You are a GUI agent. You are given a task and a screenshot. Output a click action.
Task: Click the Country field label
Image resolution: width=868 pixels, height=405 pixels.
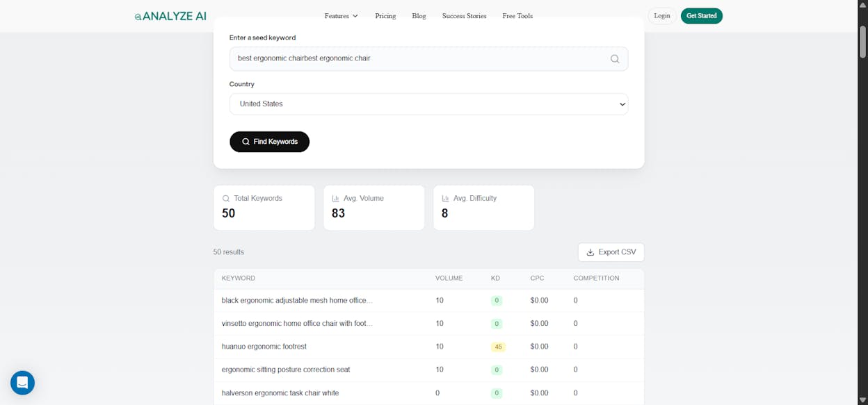tap(242, 84)
